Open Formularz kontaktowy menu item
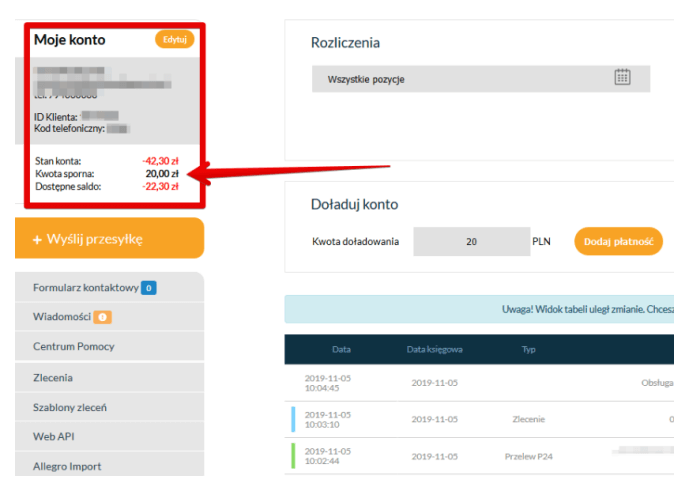This screenshot has width=674, height=487. click(x=85, y=288)
